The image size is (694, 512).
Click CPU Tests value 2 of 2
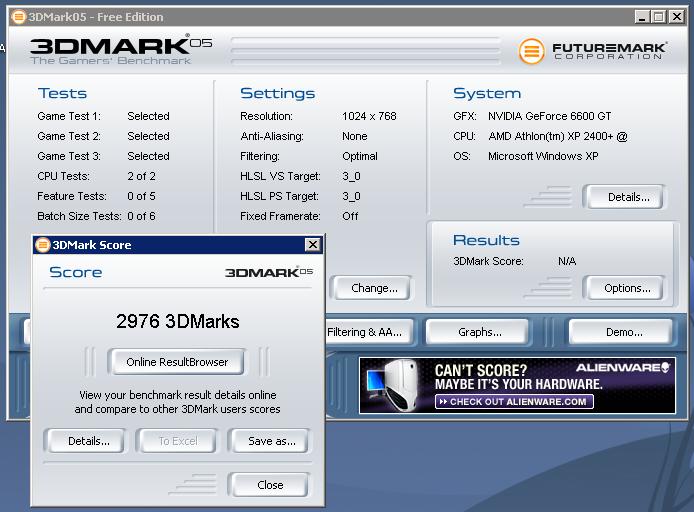(x=141, y=176)
